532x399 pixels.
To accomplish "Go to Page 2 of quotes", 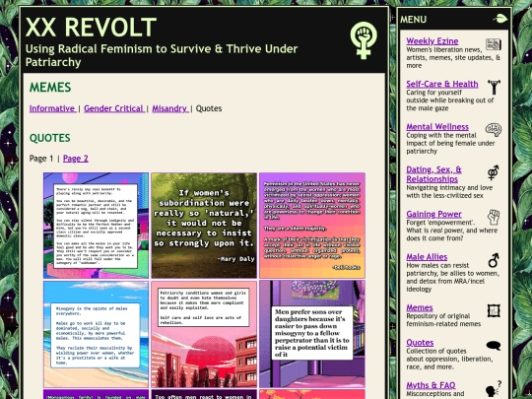I will click(x=75, y=159).
